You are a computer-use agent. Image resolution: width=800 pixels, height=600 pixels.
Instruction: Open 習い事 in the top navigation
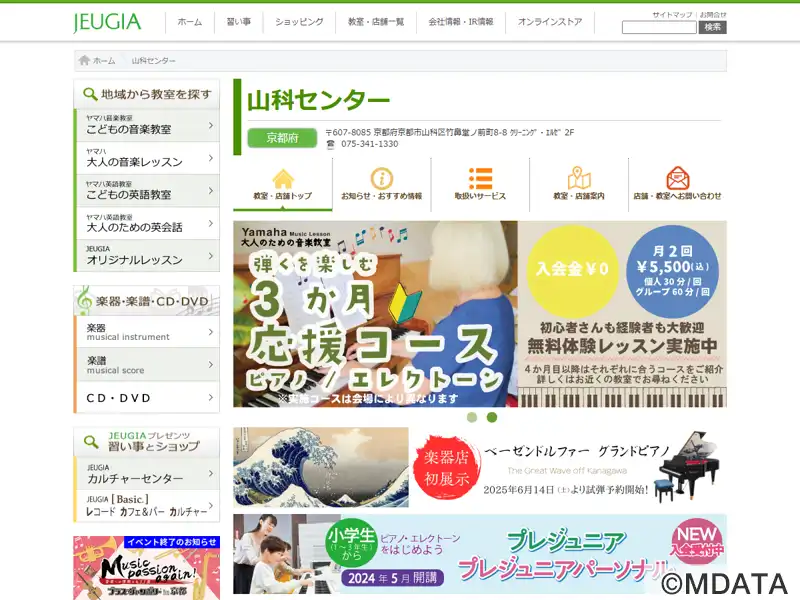pos(239,22)
